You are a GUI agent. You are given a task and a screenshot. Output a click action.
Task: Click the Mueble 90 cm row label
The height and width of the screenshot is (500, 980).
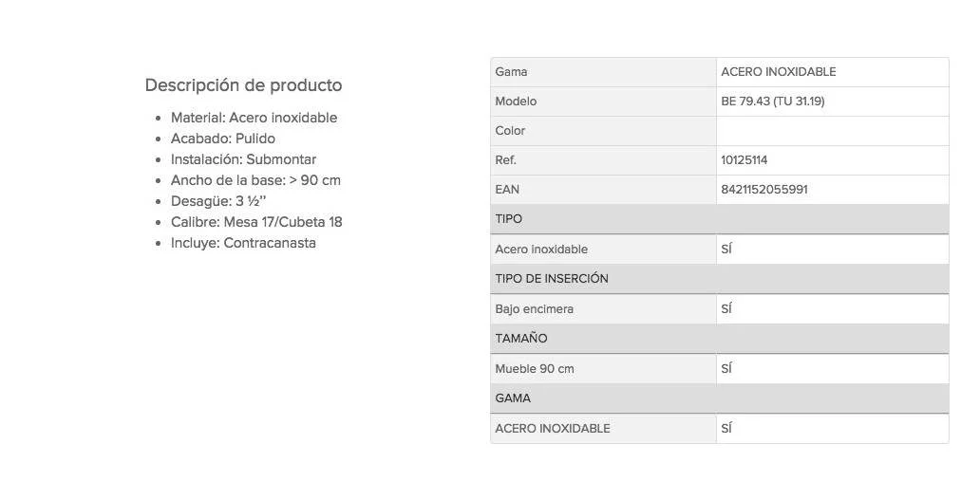click(534, 369)
